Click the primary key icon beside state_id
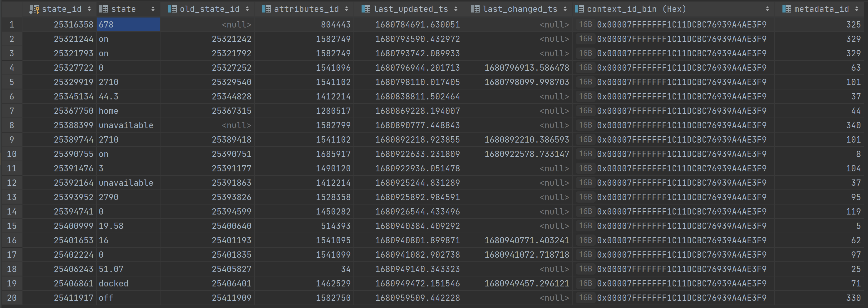This screenshot has width=868, height=308. [34, 9]
